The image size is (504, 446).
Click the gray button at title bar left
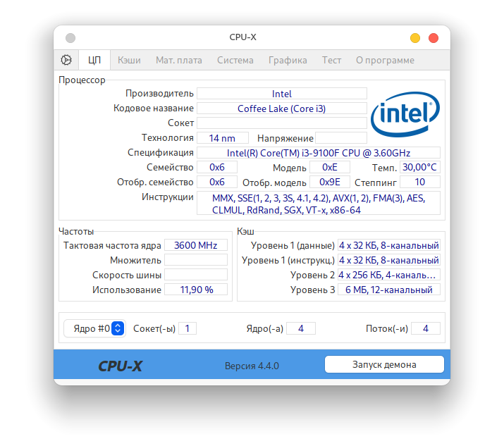[x=70, y=38]
